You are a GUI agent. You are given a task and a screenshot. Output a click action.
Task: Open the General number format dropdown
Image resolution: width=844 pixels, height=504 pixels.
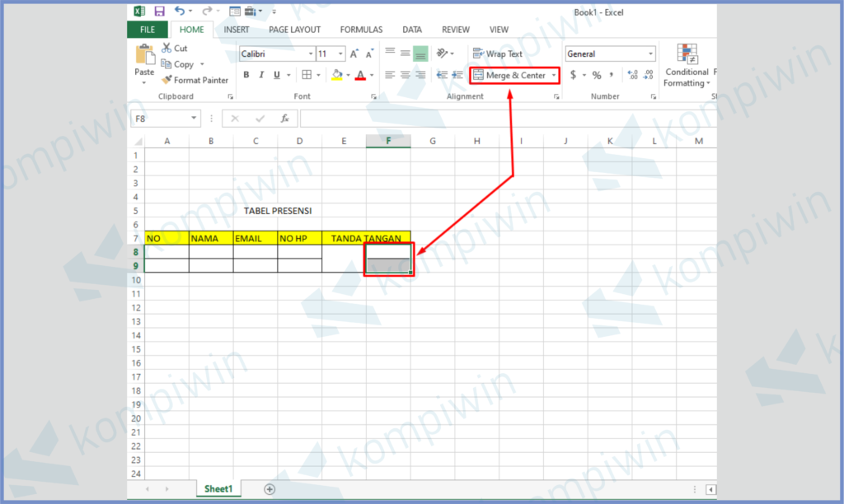(650, 54)
